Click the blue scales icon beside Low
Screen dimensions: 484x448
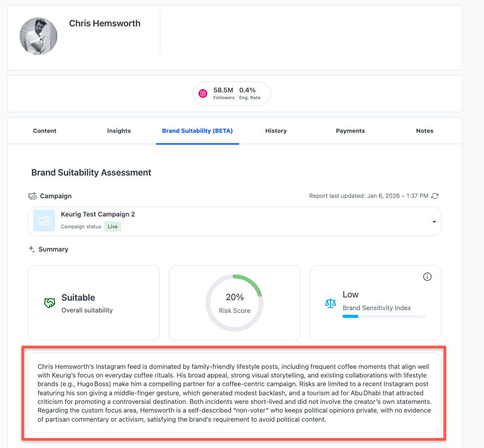click(331, 303)
